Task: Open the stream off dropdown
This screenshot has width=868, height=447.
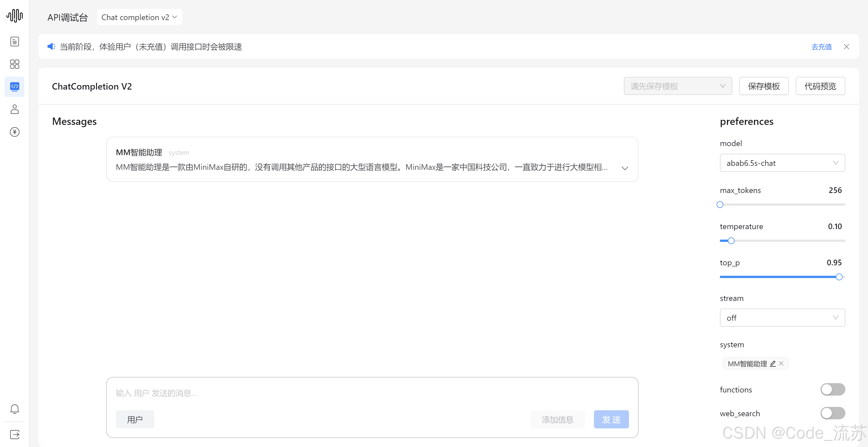Action: pos(782,318)
